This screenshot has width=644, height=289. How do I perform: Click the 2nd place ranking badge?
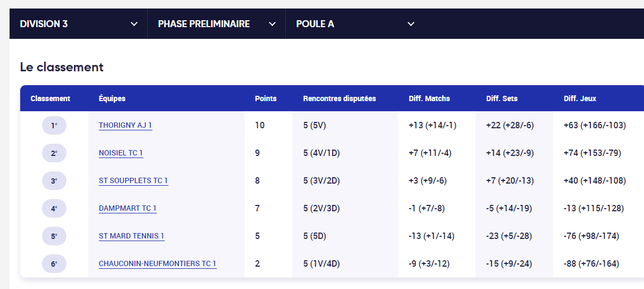coord(54,153)
